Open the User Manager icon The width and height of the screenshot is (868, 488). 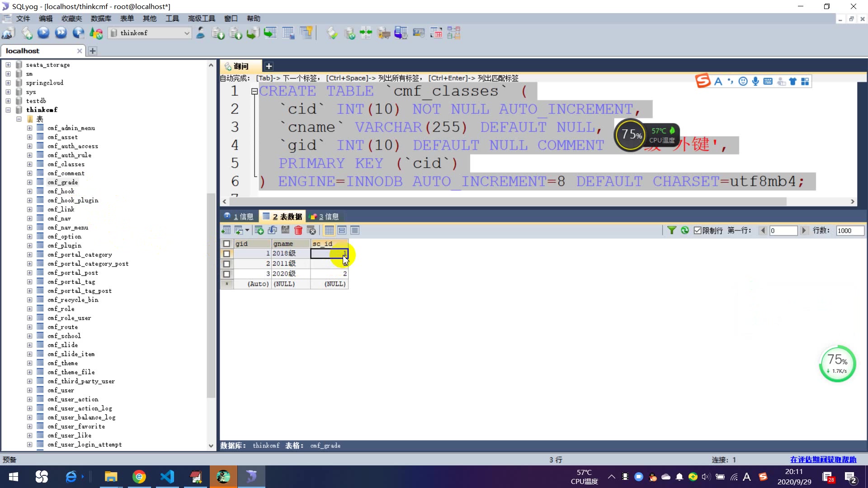tap(200, 33)
